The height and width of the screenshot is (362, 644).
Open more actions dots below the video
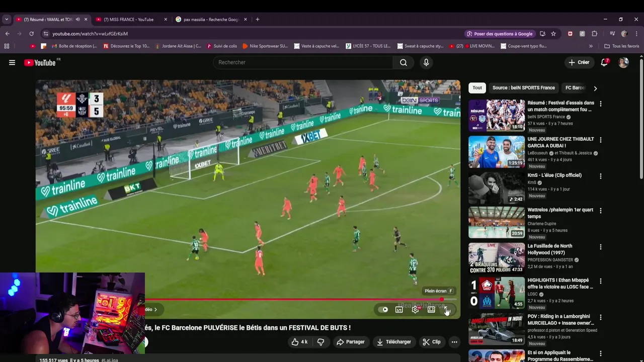pos(454,342)
